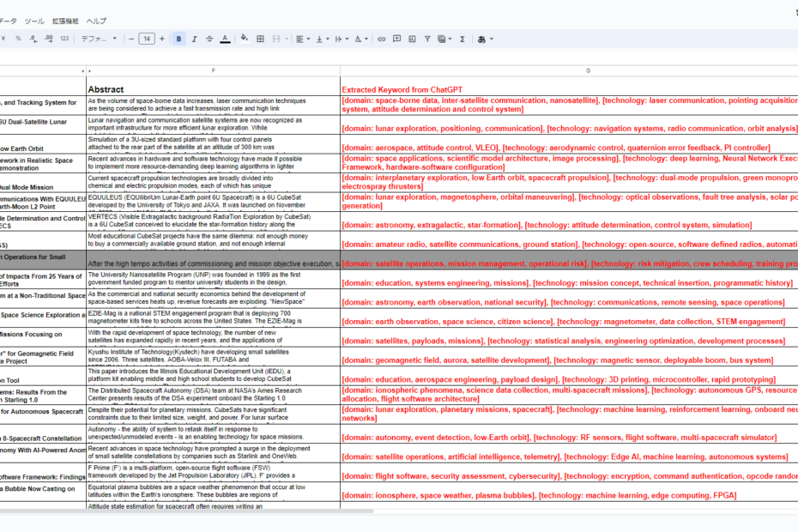Select abstract cell starting 'As the volume of space-borne'

tap(214, 106)
